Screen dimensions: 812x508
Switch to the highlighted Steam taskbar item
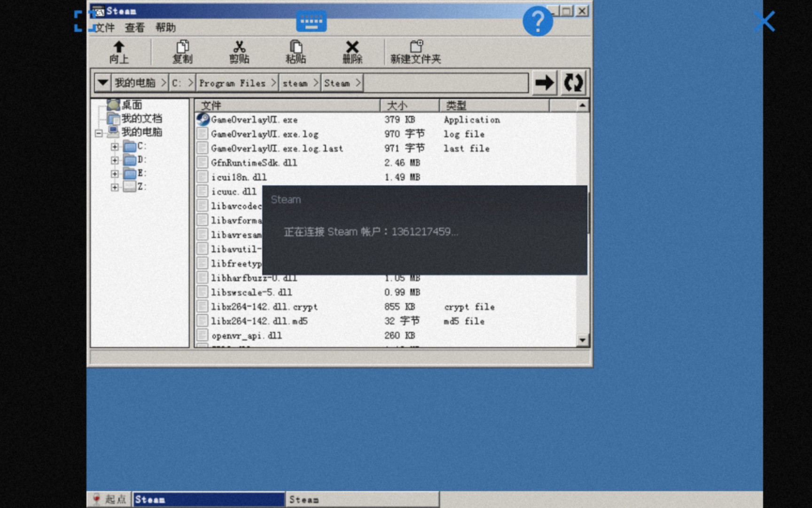[x=209, y=500]
